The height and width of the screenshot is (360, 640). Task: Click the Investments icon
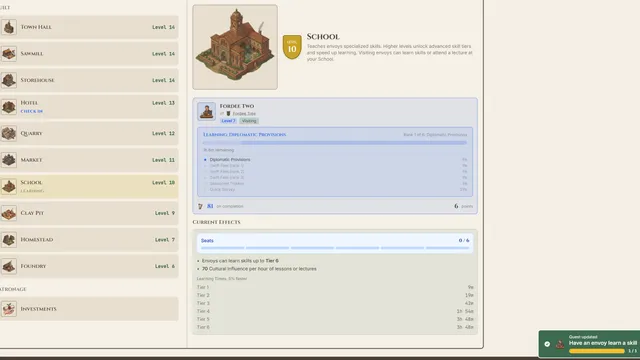click(x=9, y=309)
